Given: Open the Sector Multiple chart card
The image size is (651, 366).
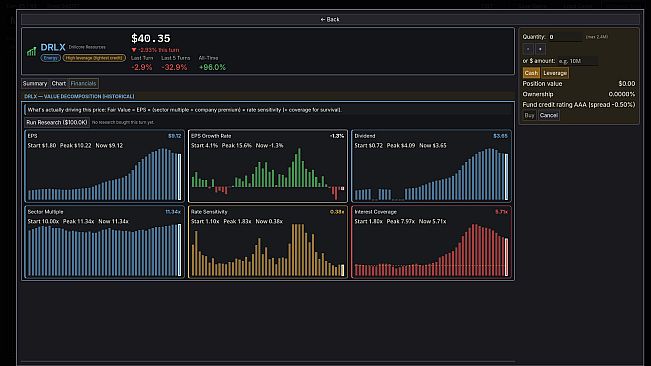Looking at the screenshot, I should tap(104, 242).
